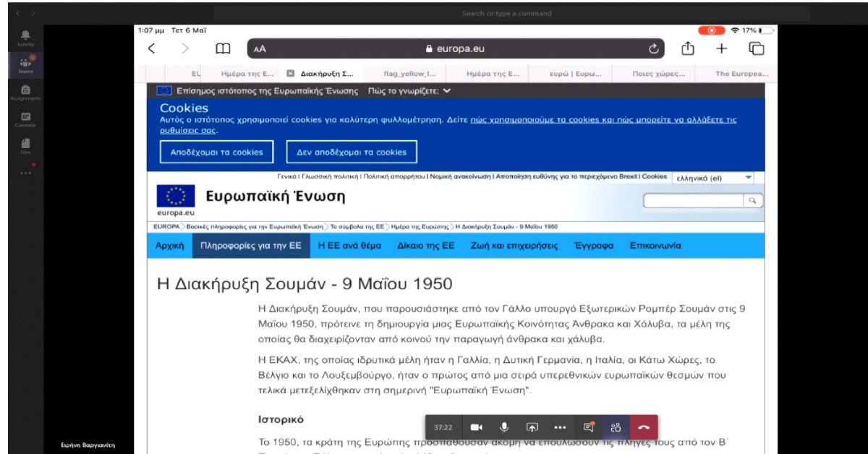Show more apps via sidebar ellipsis
The image size is (868, 454).
click(x=26, y=173)
